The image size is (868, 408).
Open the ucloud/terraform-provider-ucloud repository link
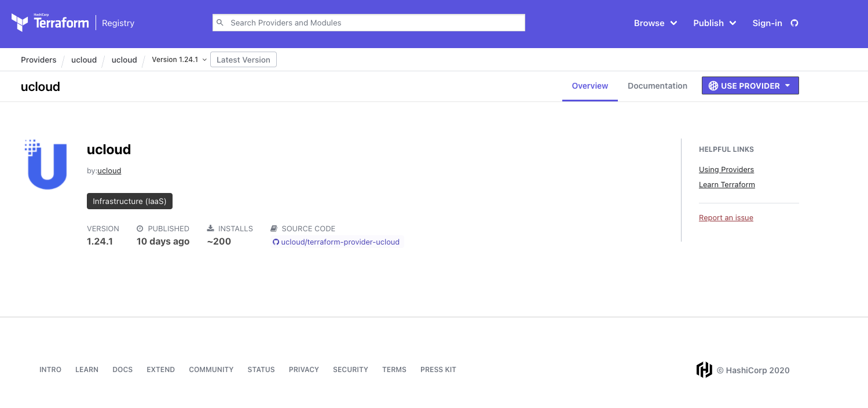coord(340,242)
